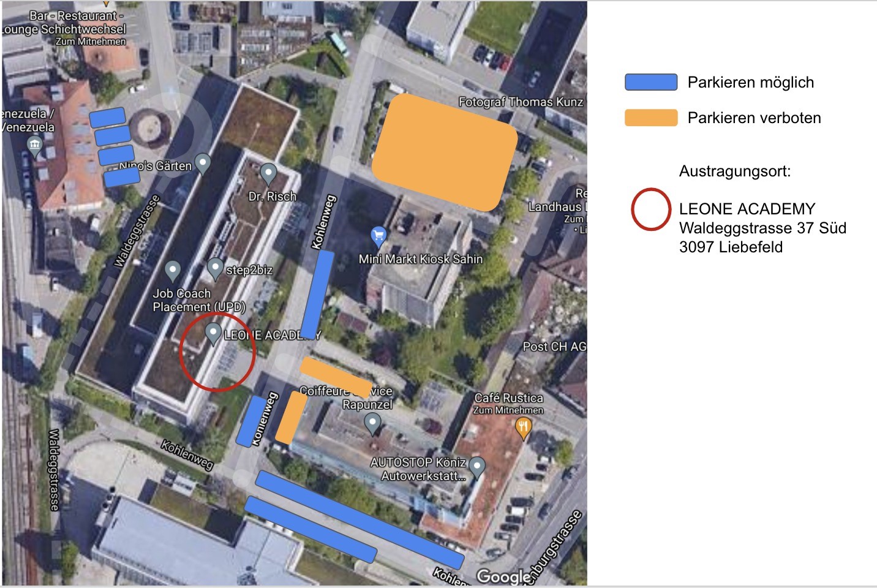Click the Dr. Risch map pin

pyautogui.click(x=268, y=174)
